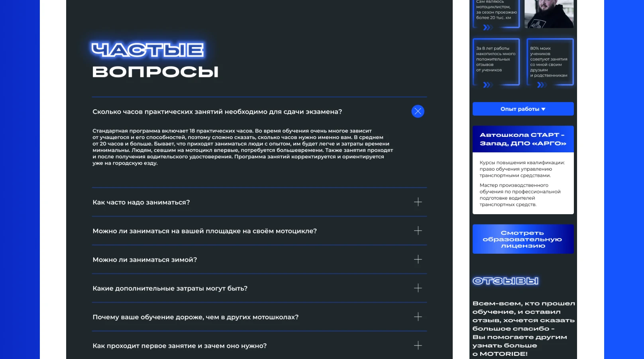Click the plus icon next to the own motorcycle question
The image size is (644, 359).
click(418, 231)
